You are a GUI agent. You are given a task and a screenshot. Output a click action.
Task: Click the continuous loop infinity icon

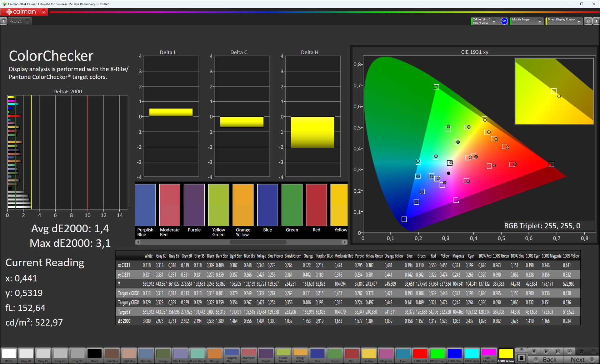[x=570, y=351]
